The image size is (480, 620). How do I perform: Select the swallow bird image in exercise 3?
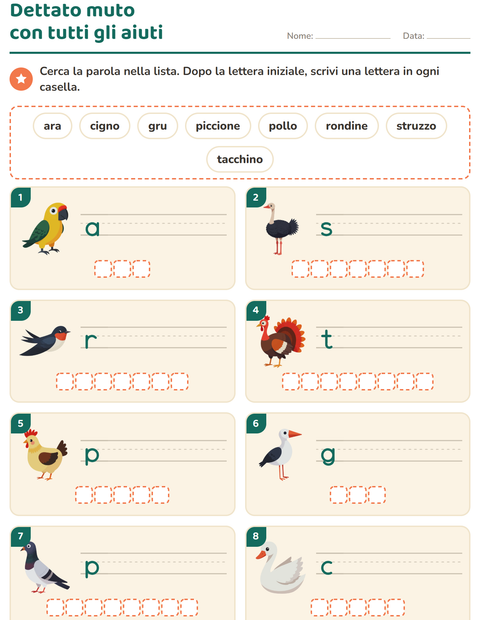[45, 340]
